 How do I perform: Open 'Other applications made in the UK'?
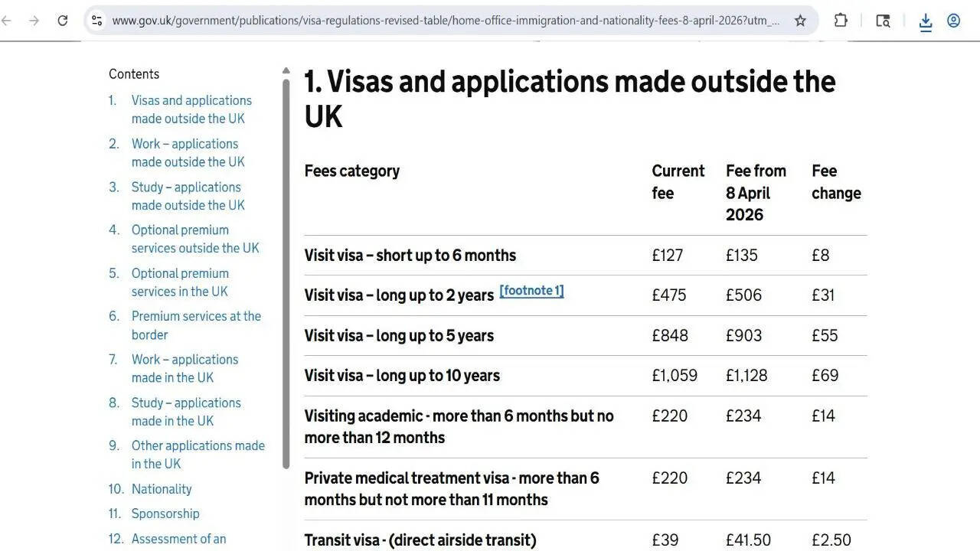[x=198, y=454]
